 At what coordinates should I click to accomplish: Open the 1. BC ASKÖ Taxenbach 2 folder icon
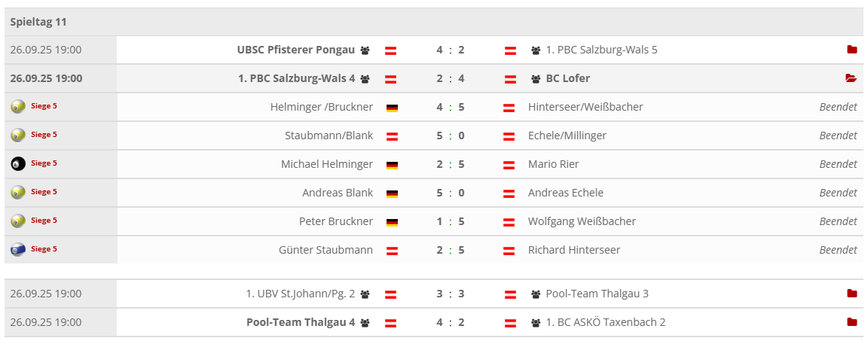click(851, 322)
